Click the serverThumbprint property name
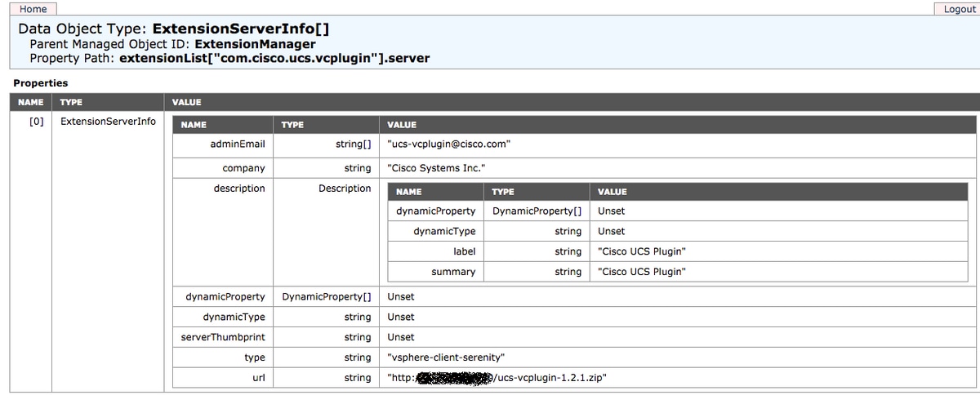This screenshot has width=980, height=404. tap(223, 337)
